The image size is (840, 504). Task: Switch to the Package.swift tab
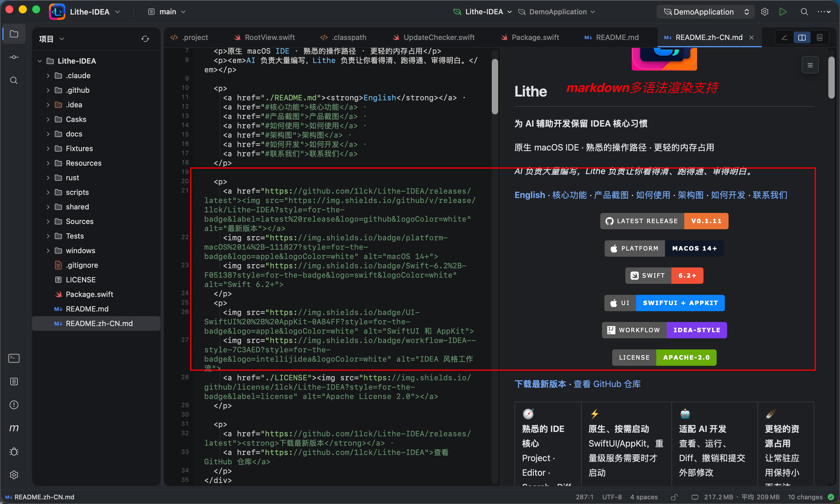(x=530, y=37)
